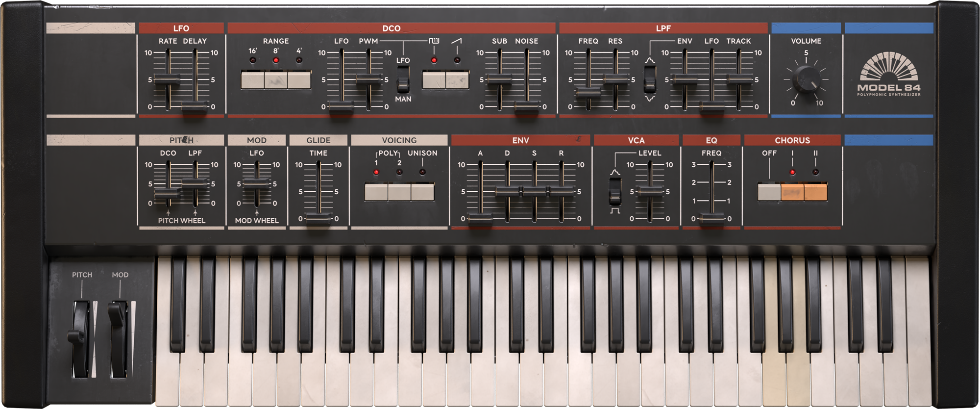
Task: Click the Pitch wheel DCO slider handle
Action: click(x=168, y=193)
